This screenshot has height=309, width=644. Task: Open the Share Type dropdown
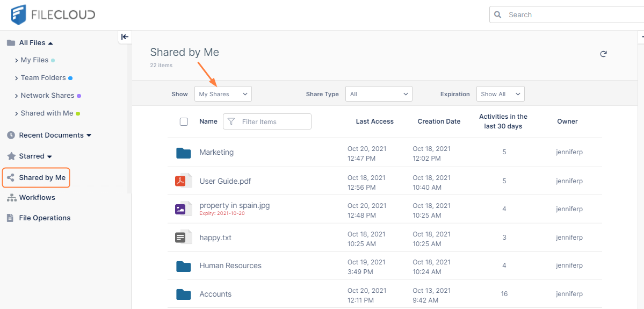[379, 94]
